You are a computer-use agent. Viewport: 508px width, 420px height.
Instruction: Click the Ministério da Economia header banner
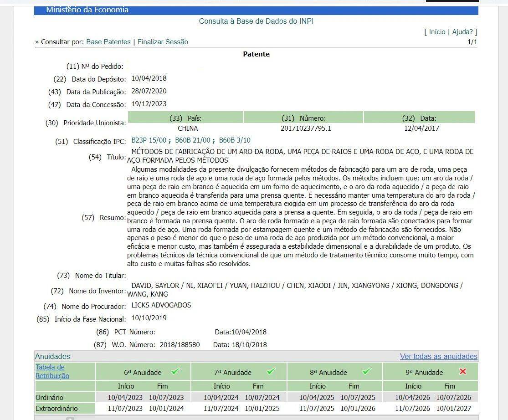coord(87,10)
